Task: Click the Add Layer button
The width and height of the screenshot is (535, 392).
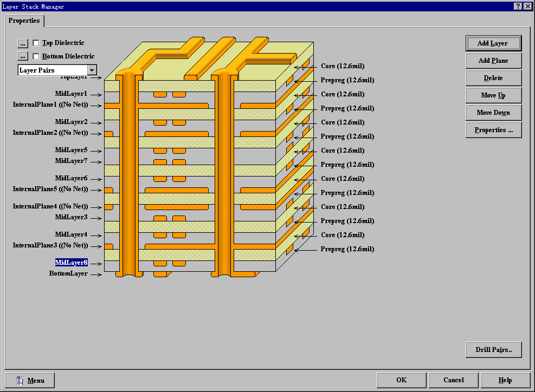Action: (493, 43)
